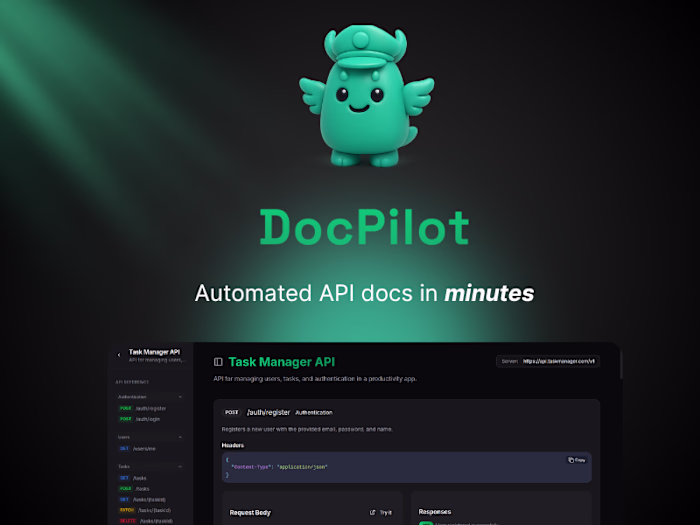The height and width of the screenshot is (525, 700).
Task: Click the docs panel vertical scrollbar
Action: click(621, 364)
